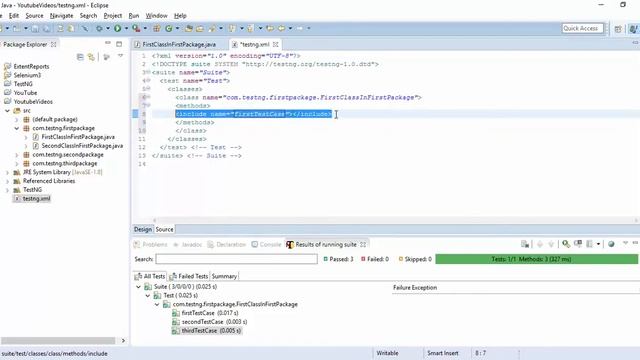Image resolution: width=640 pixels, height=360 pixels.
Task: Click the green test progress bar
Action: pyautogui.click(x=536, y=259)
